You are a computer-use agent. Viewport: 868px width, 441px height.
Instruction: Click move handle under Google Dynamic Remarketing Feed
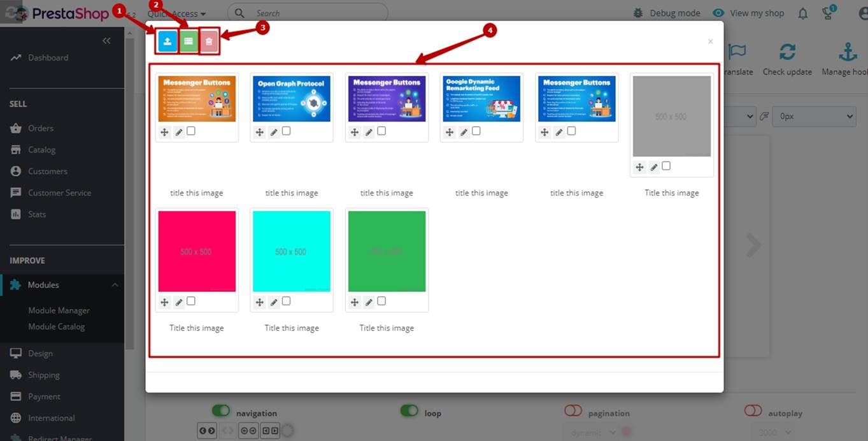(x=450, y=132)
